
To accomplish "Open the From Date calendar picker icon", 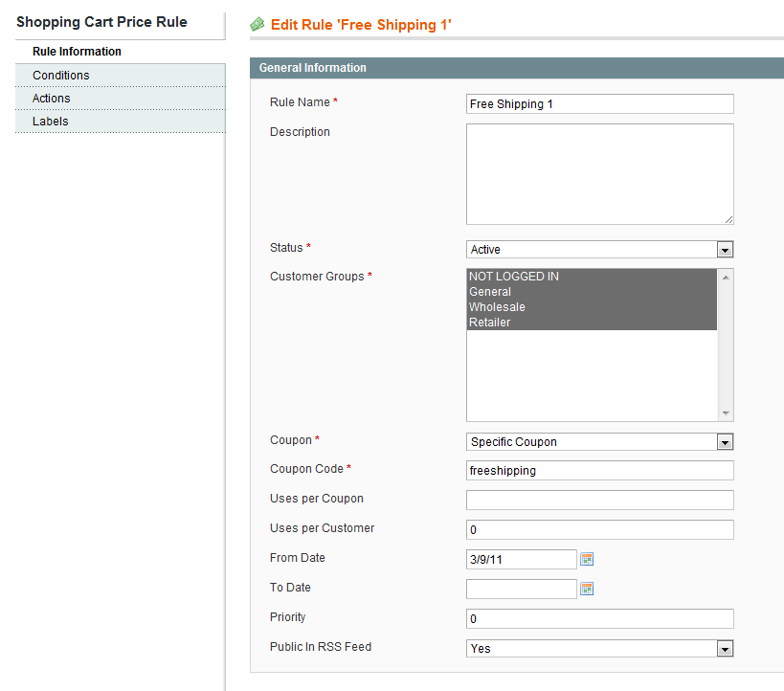I will point(588,559).
